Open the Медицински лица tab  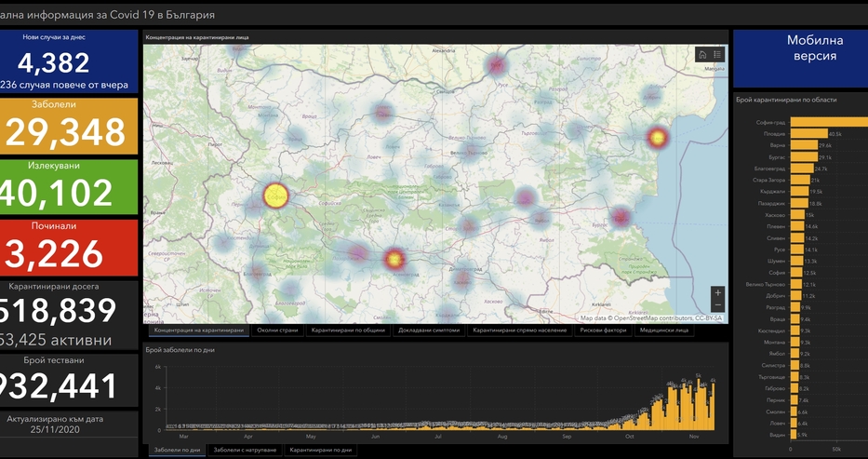(x=664, y=330)
